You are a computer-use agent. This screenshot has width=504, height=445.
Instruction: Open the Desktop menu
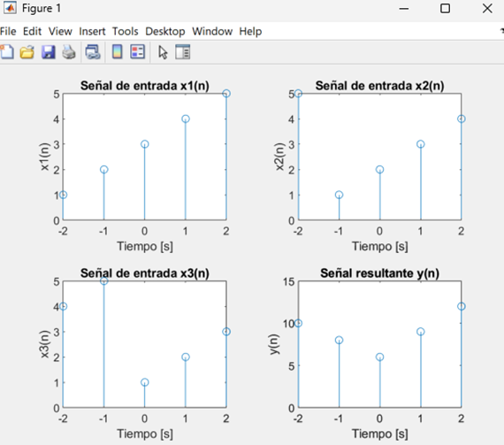165,31
